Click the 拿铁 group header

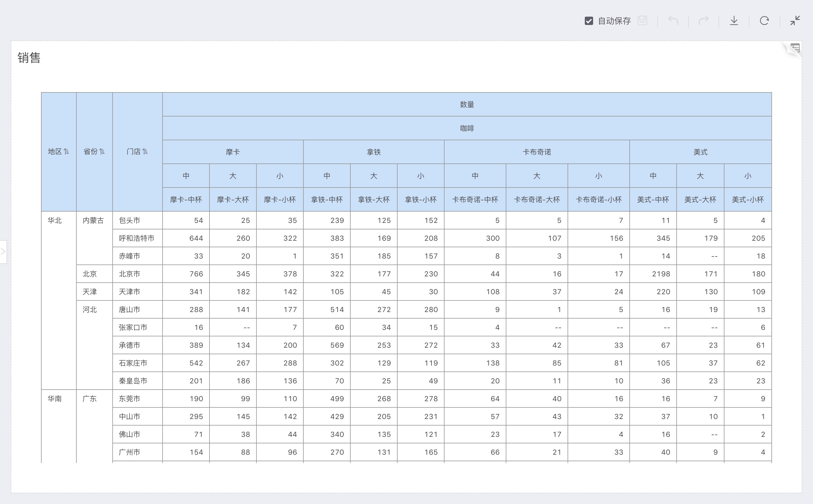(374, 152)
